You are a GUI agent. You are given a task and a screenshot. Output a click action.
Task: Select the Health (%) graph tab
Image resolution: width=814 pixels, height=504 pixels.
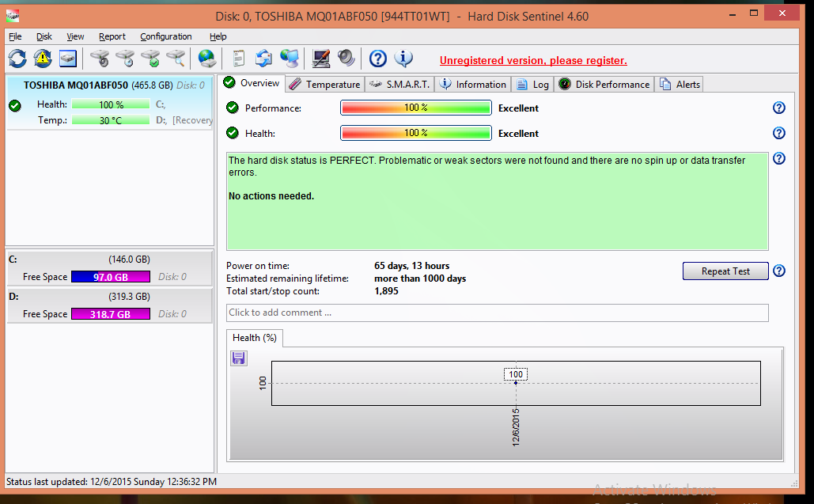tap(255, 338)
